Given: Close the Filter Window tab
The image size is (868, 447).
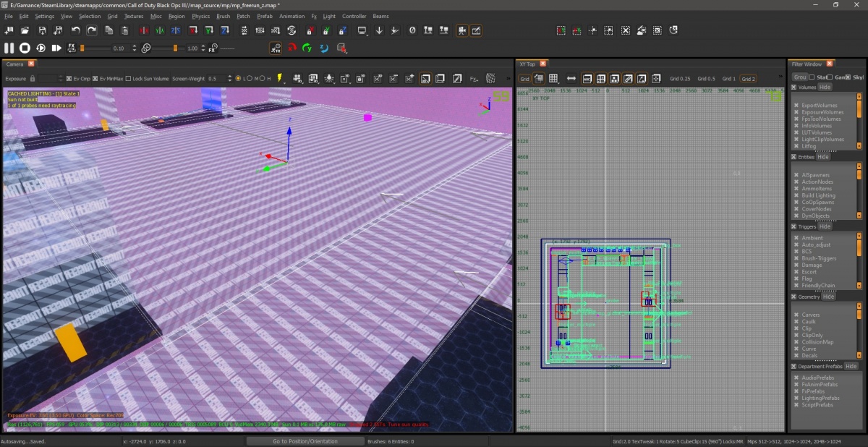Looking at the screenshot, I should point(830,64).
